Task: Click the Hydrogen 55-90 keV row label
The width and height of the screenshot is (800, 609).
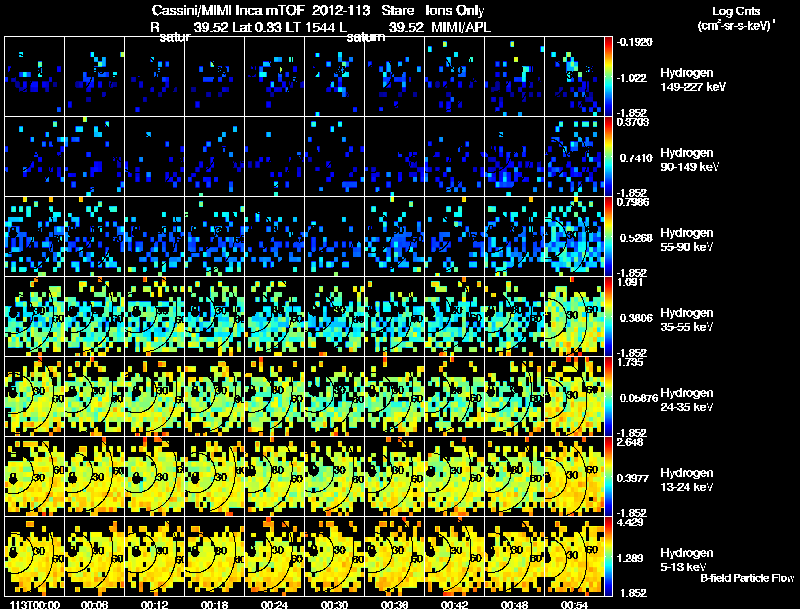Action: click(687, 240)
